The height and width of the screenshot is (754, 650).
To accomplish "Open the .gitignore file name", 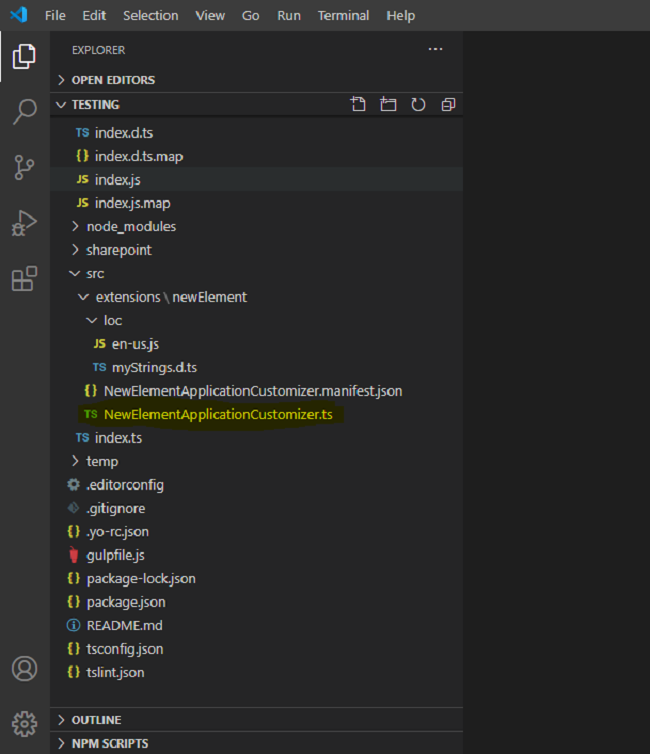I will click(x=115, y=509).
